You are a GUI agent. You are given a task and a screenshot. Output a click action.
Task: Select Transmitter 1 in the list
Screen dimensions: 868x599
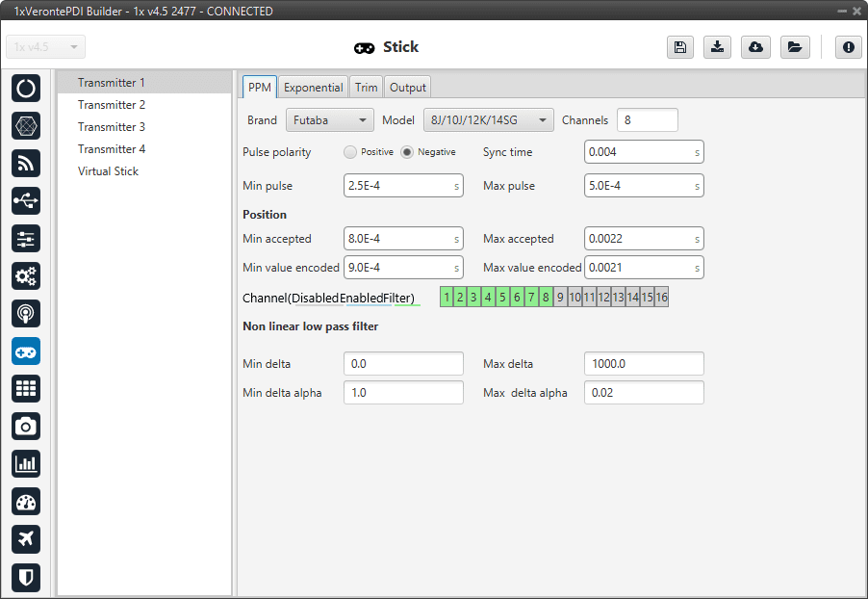[x=144, y=83]
